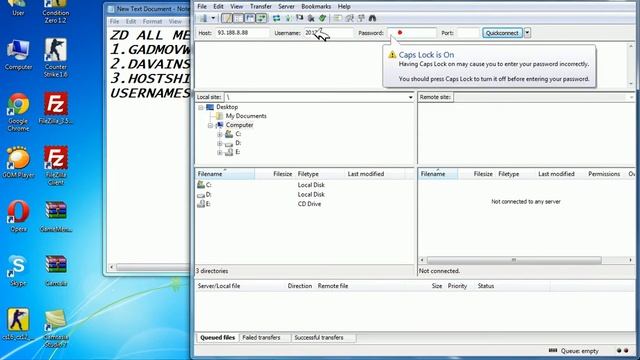Screen dimensions: 640x360
Task: Expand the C: drive tree node
Action: coord(220,134)
